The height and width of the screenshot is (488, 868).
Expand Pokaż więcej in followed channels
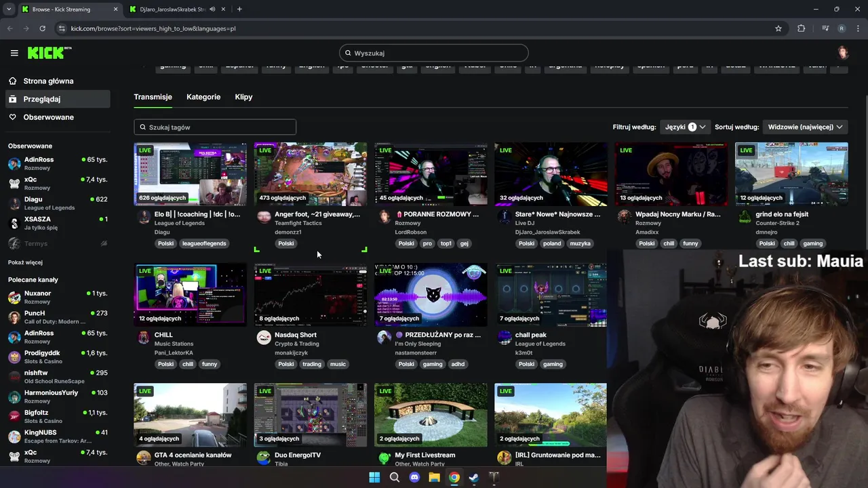pyautogui.click(x=25, y=262)
